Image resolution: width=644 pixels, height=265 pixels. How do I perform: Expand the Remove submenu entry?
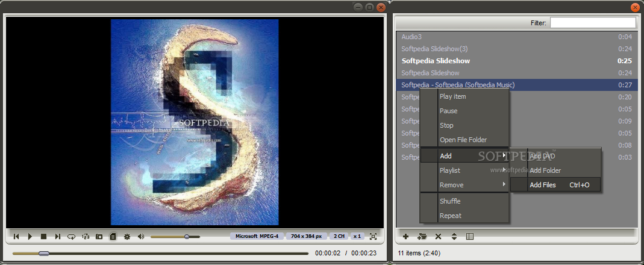click(x=464, y=185)
